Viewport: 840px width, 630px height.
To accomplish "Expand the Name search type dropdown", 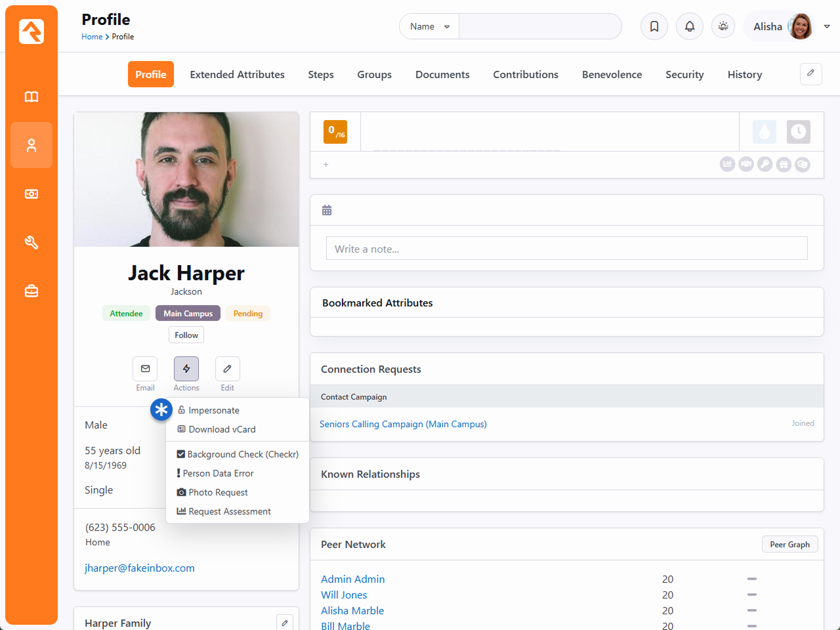I will [x=429, y=27].
